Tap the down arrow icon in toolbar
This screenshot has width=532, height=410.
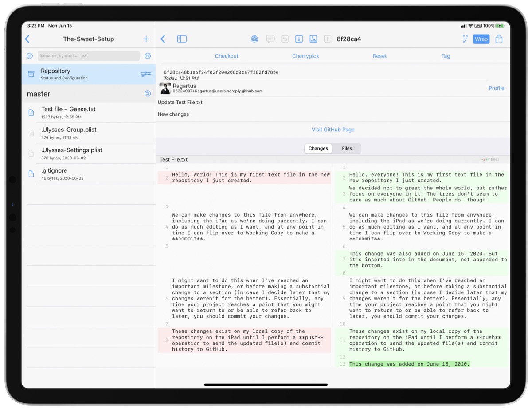tap(299, 39)
